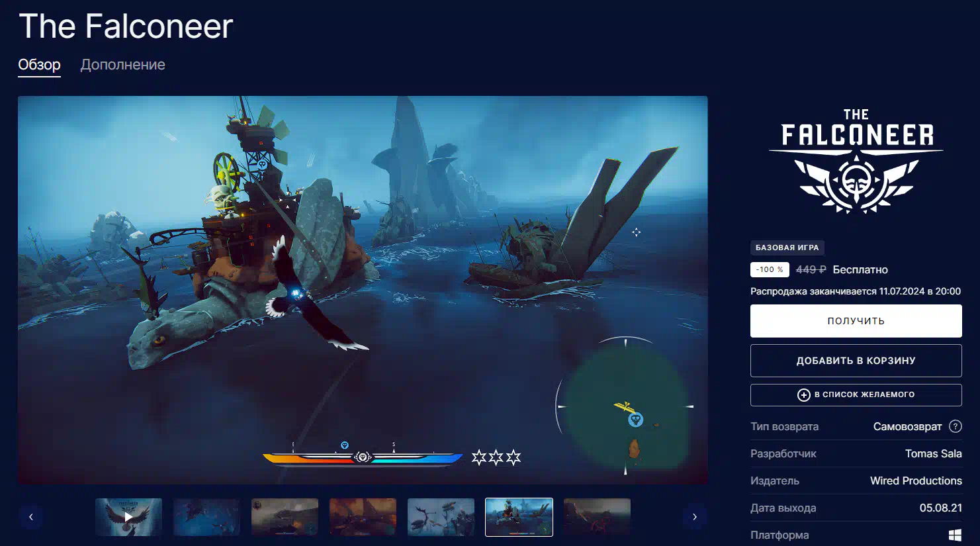This screenshot has height=546, width=980.
Task: Select the third screenshot thumbnail
Action: (x=285, y=517)
